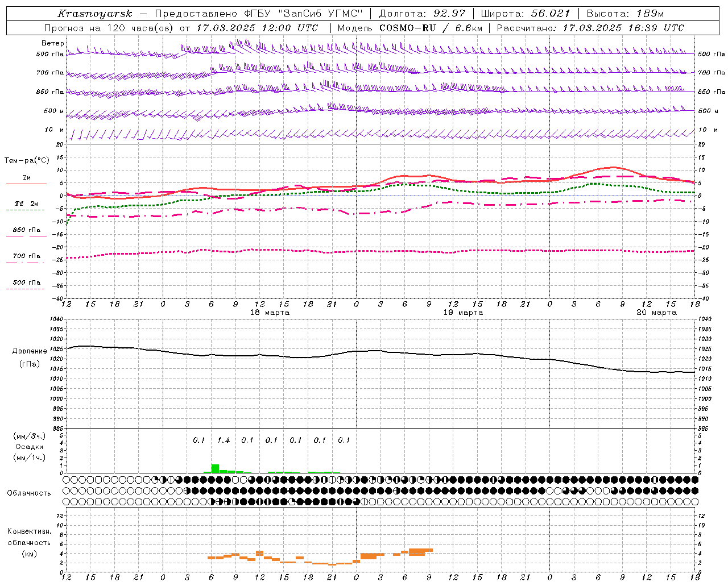Click the Давление pressure panel label
Viewport: 728px width, 582px height.
30,351
